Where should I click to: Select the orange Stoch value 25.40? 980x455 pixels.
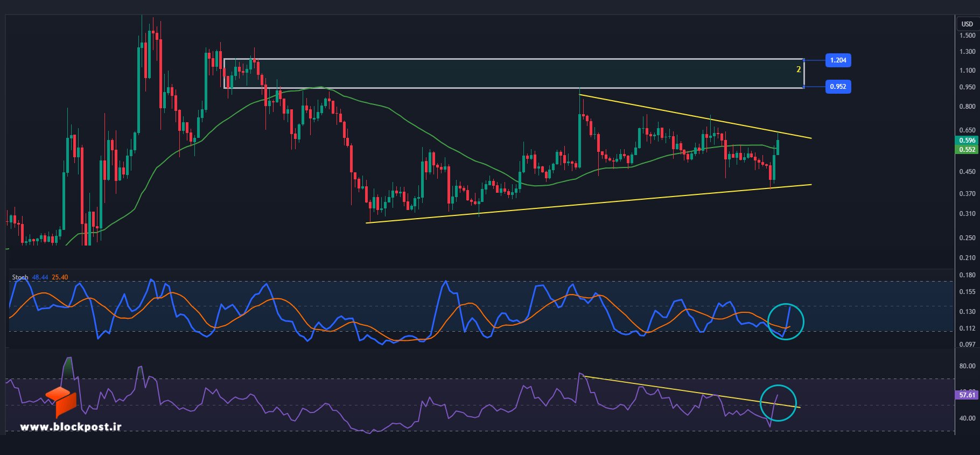60,277
